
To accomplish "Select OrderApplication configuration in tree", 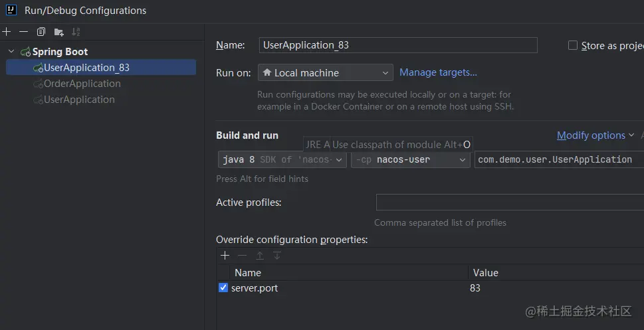I will [82, 84].
